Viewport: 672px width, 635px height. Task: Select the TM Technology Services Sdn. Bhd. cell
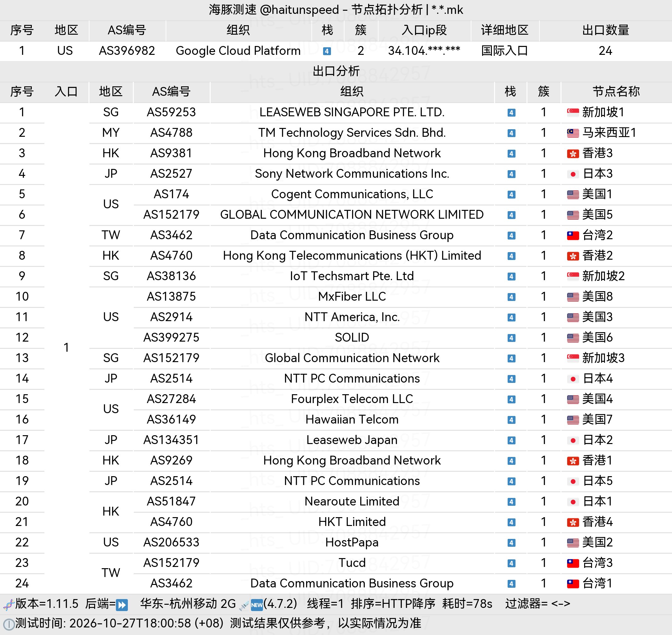(x=352, y=133)
